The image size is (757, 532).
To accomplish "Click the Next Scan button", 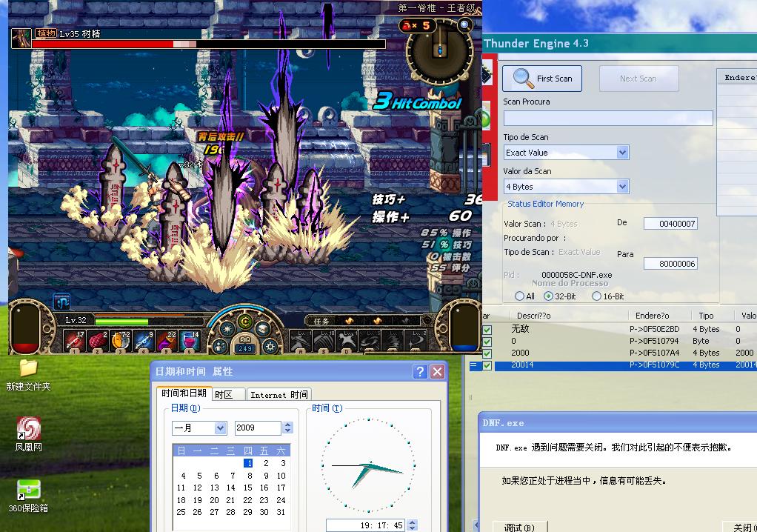I will click(x=638, y=79).
